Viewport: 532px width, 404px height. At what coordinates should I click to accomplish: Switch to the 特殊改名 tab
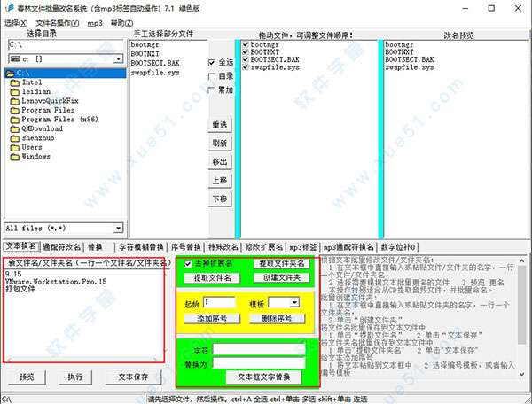[x=223, y=247]
